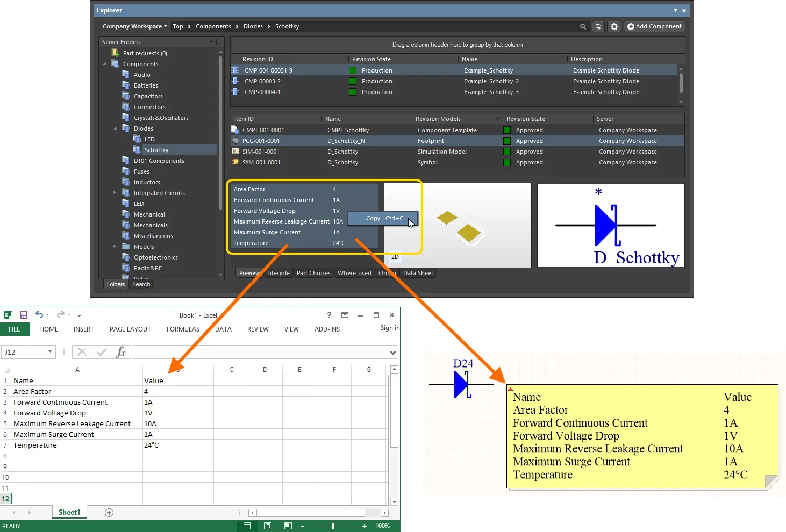Expand the Integrated Circuits folder

point(115,193)
